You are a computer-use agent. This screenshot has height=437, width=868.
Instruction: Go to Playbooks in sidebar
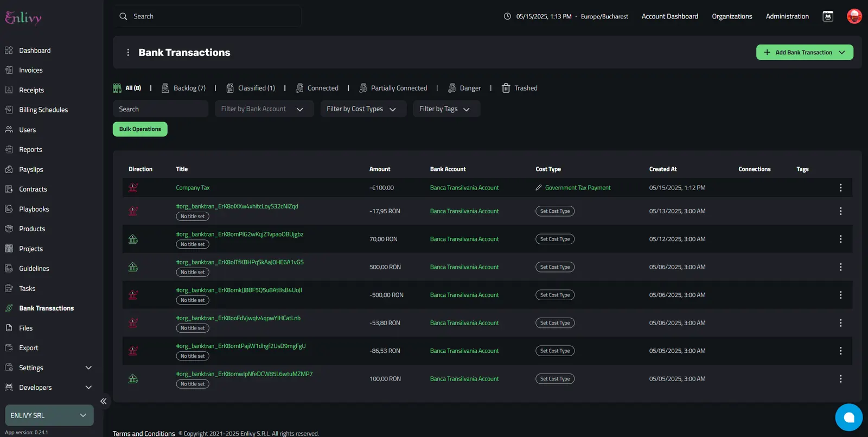click(x=34, y=209)
